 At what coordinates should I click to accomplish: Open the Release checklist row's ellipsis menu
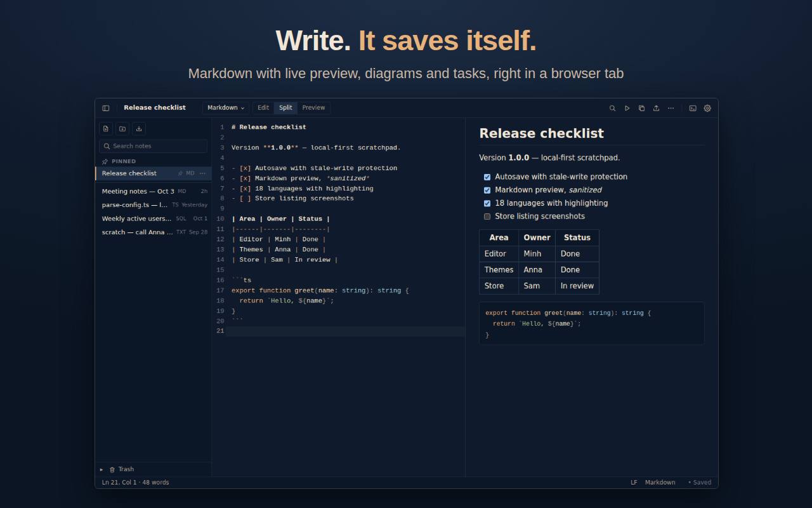pyautogui.click(x=202, y=173)
